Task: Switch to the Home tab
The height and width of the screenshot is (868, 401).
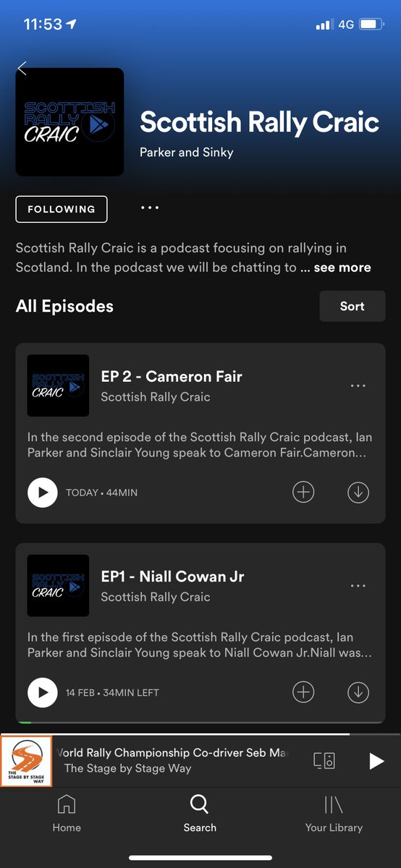Action: pyautogui.click(x=67, y=814)
